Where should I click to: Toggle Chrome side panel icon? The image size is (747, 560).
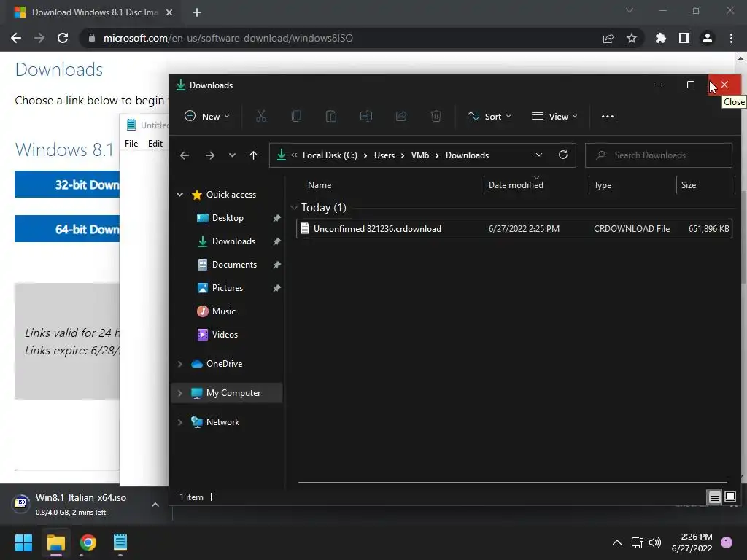[x=684, y=38]
